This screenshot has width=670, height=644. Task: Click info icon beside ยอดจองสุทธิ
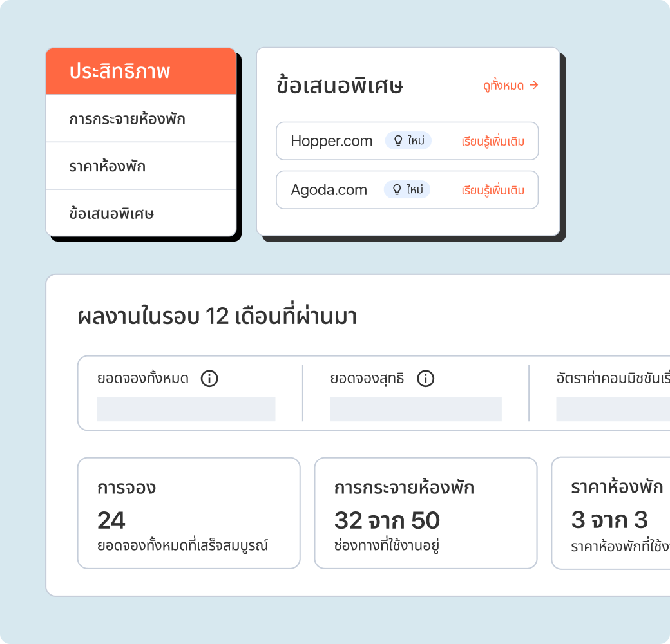click(425, 379)
